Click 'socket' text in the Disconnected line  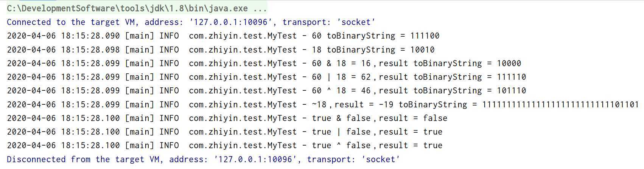[381, 160]
